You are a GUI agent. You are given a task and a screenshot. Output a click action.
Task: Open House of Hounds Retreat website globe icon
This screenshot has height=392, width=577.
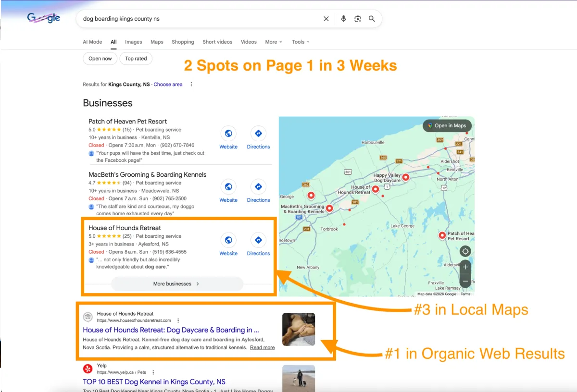point(228,240)
